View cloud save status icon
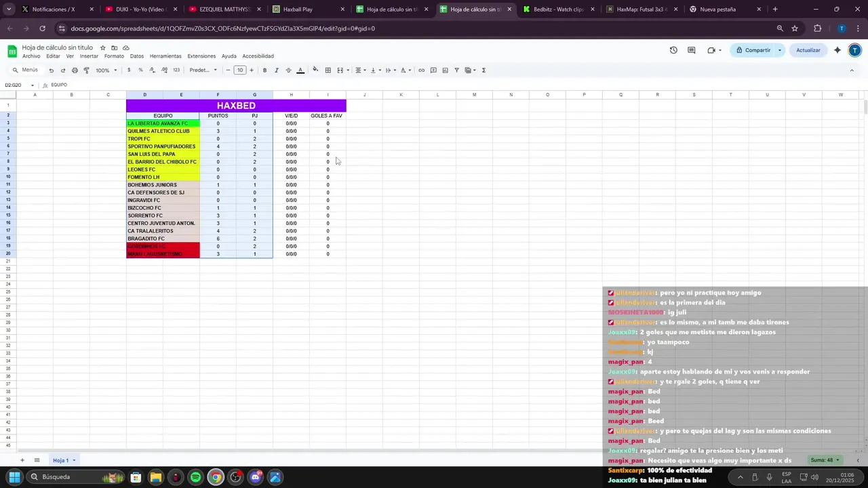The height and width of the screenshot is (488, 868). [x=125, y=47]
